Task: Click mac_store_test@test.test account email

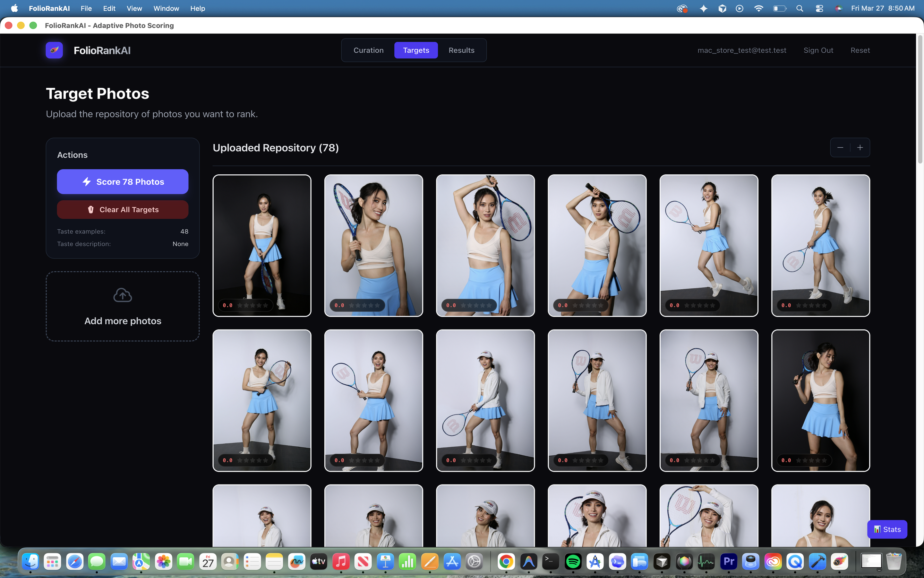Action: pyautogui.click(x=741, y=50)
